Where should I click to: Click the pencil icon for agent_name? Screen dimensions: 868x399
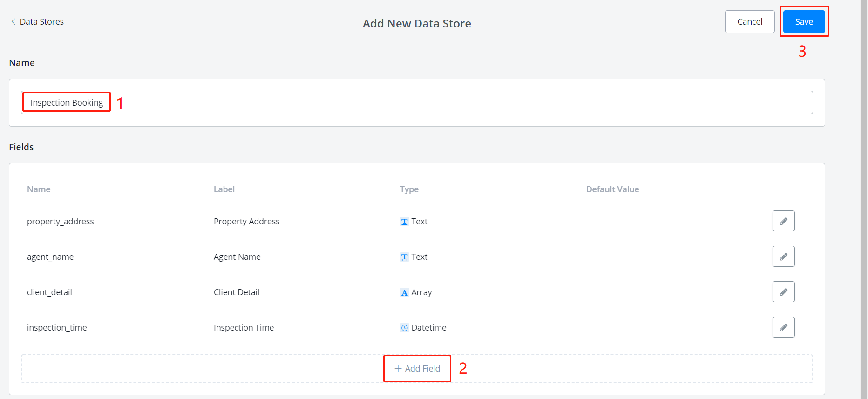click(783, 257)
